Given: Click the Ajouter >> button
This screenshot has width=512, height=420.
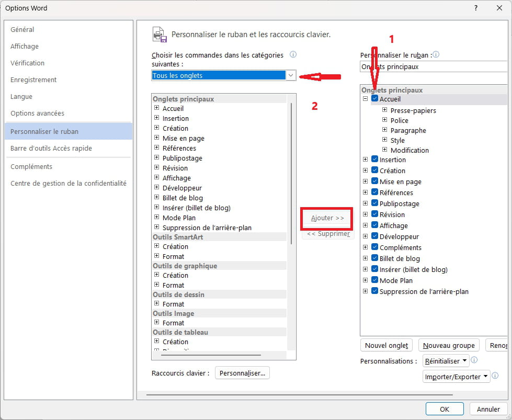Looking at the screenshot, I should (327, 218).
